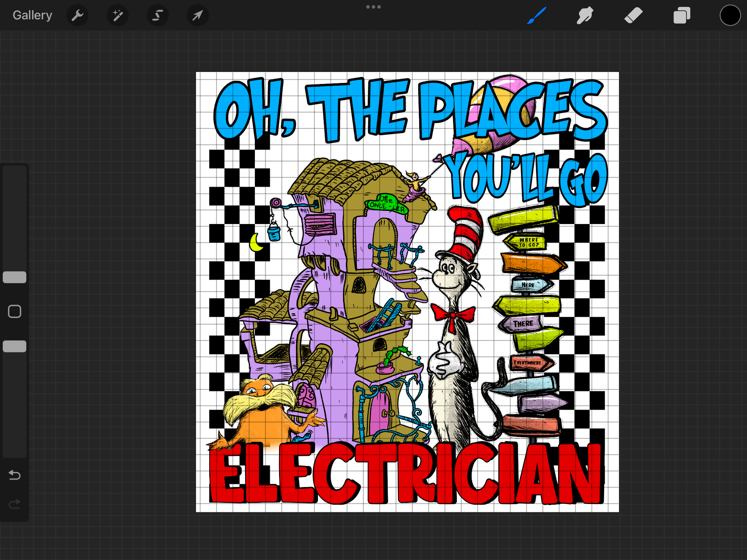Image resolution: width=747 pixels, height=560 pixels.
Task: Select the Eraser tool
Action: point(633,15)
